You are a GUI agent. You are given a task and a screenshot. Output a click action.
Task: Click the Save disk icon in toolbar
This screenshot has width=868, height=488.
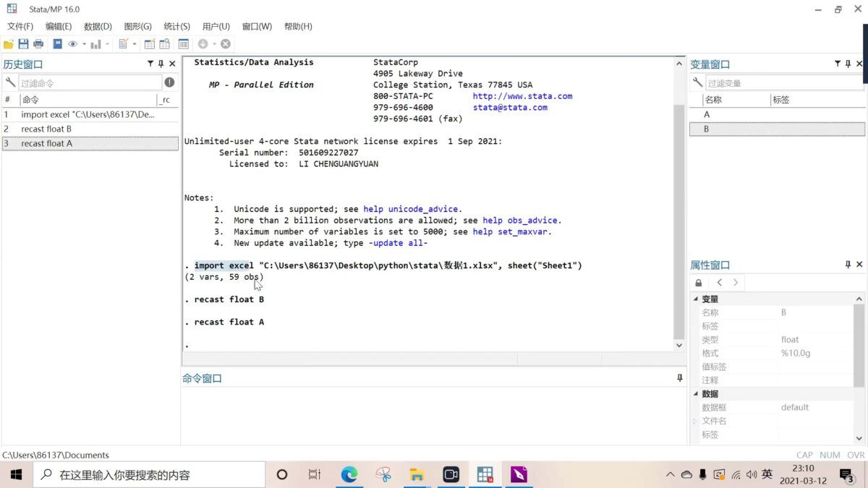point(23,44)
